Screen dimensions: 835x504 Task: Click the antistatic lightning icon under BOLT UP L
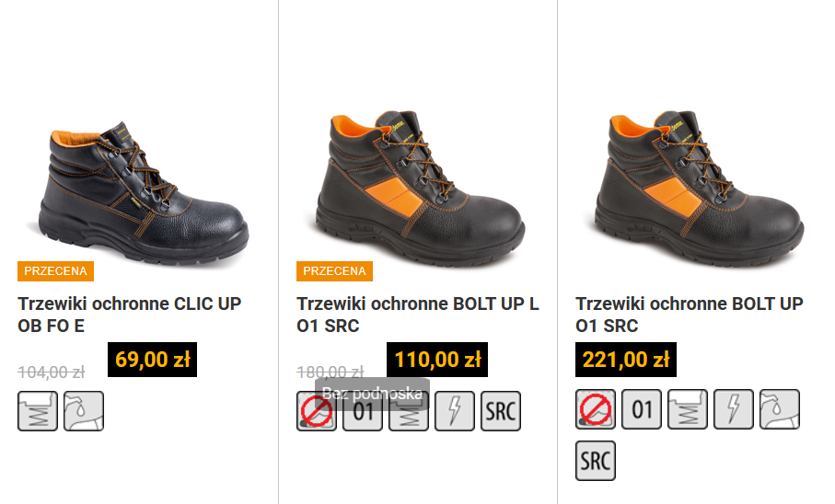click(454, 411)
